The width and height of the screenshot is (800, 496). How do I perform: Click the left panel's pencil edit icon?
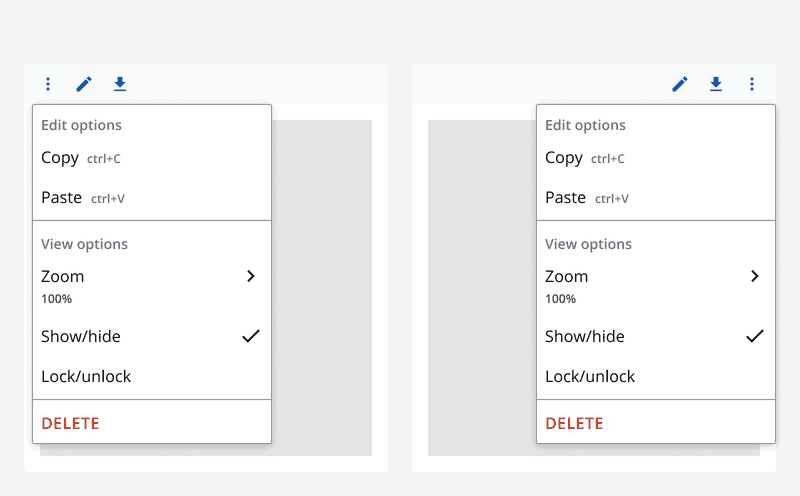pyautogui.click(x=84, y=84)
